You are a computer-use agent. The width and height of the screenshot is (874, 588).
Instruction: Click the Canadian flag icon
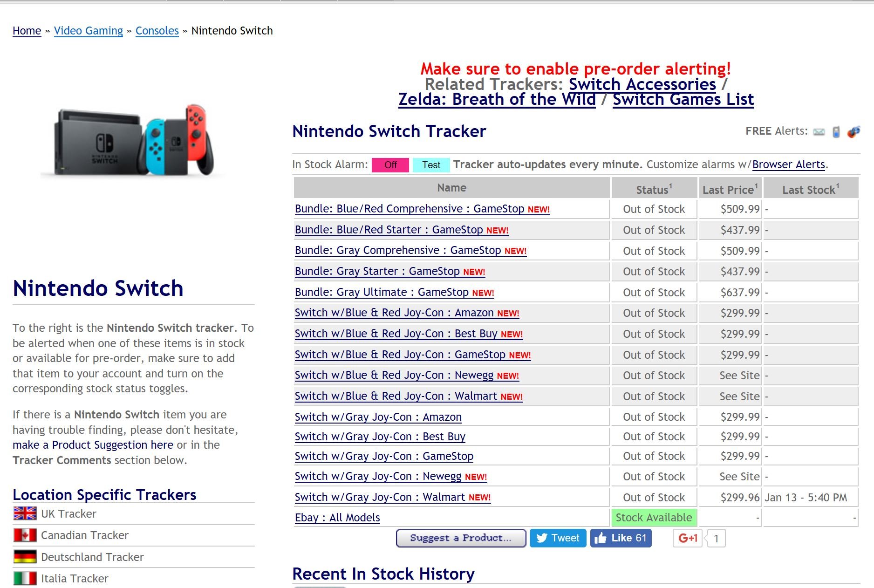tap(25, 535)
